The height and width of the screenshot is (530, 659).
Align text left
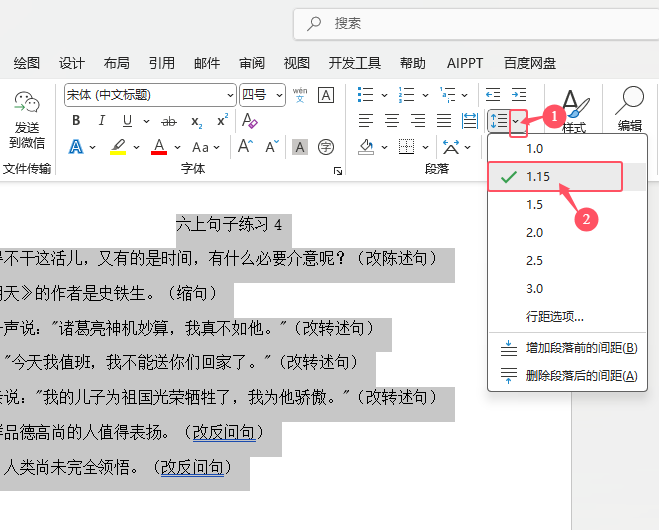366,121
